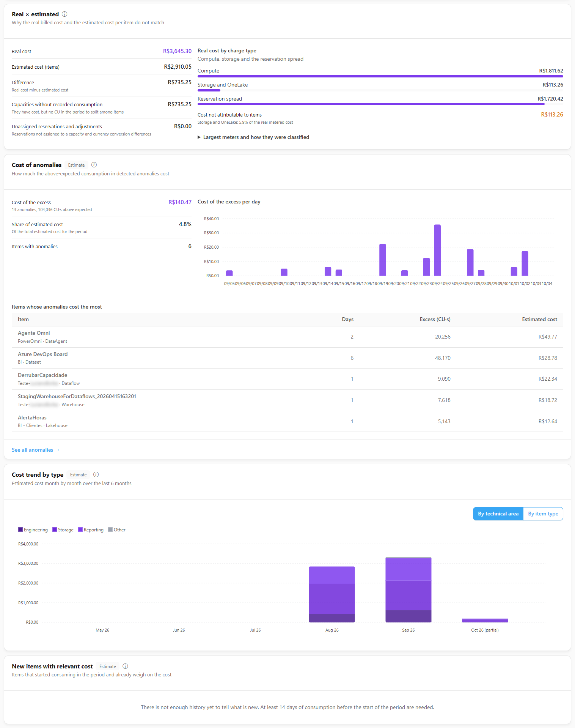The height and width of the screenshot is (728, 575).
Task: Click the Oct 26 (partial) bar
Action: click(x=485, y=620)
